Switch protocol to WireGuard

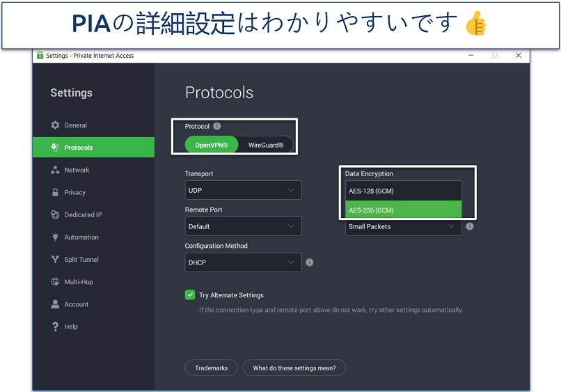pos(266,145)
